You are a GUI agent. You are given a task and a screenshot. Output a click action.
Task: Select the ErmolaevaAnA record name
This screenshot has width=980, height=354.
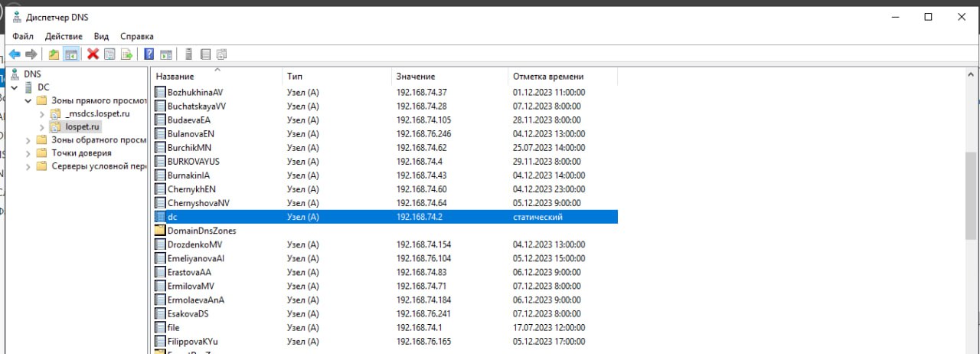(x=195, y=300)
